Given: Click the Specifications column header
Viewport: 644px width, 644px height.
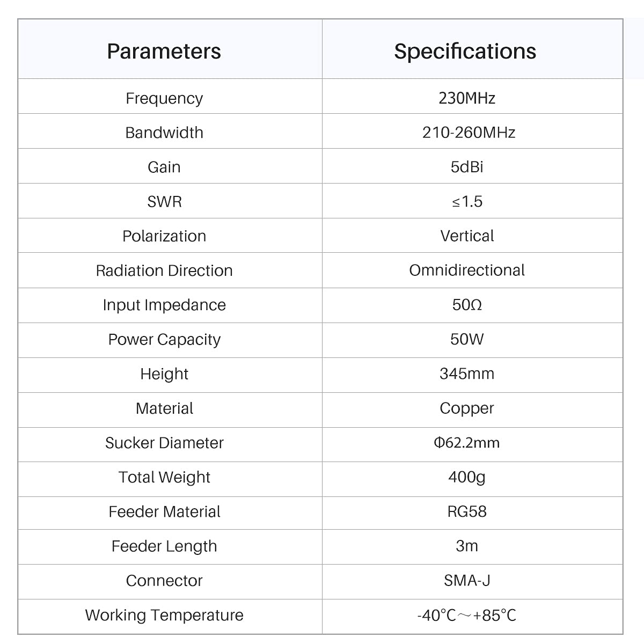Looking at the screenshot, I should [x=465, y=52].
